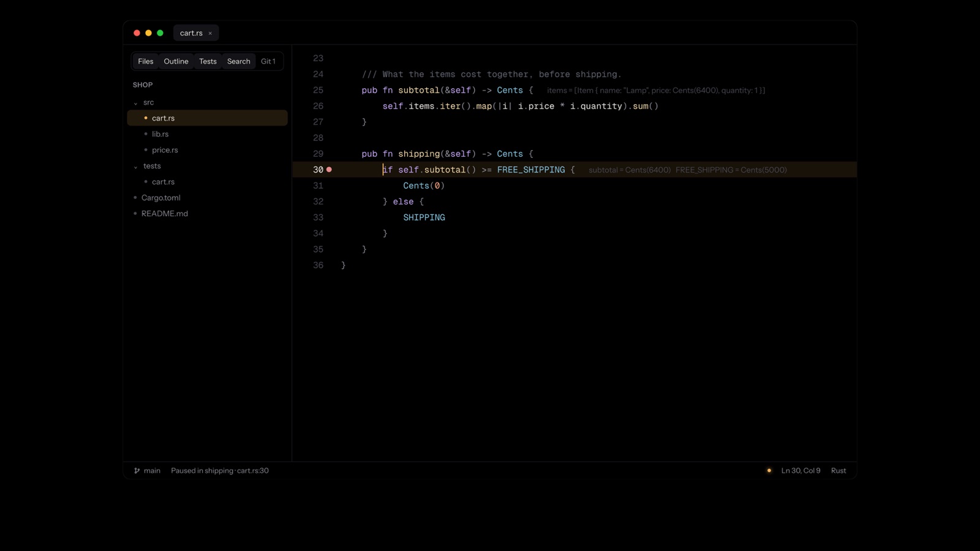Image resolution: width=980 pixels, height=551 pixels.
Task: Click line number 29 in the gutter
Action: click(318, 154)
